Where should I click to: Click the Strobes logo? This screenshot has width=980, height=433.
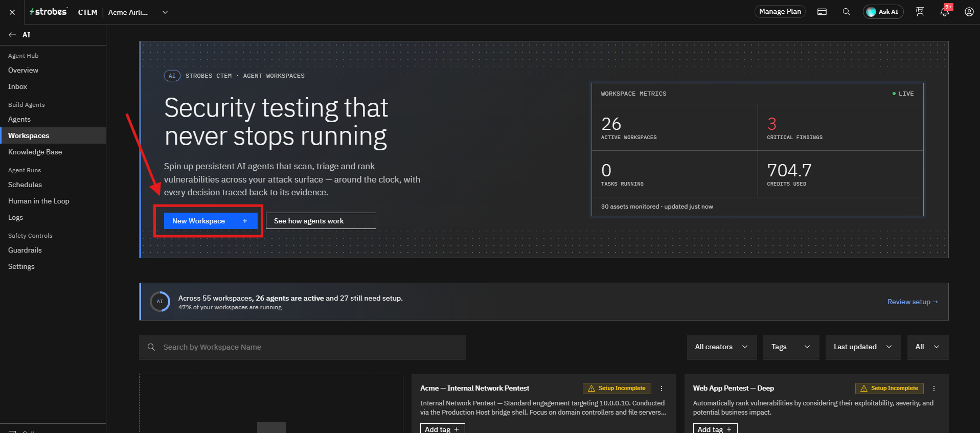click(48, 12)
